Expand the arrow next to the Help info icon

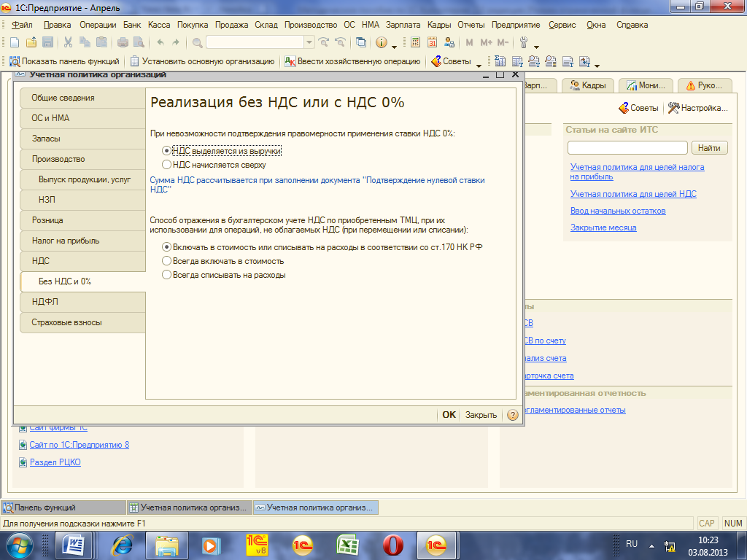pyautogui.click(x=394, y=47)
